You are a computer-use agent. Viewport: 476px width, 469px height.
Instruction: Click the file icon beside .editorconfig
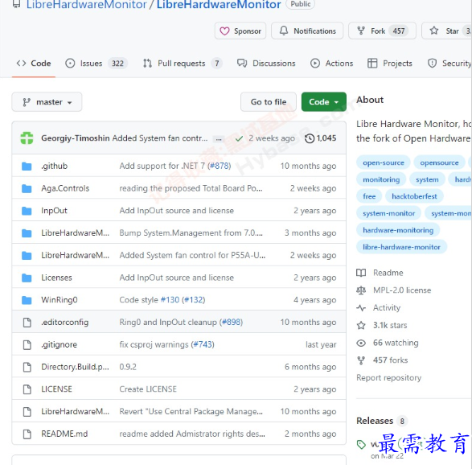pyautogui.click(x=27, y=323)
